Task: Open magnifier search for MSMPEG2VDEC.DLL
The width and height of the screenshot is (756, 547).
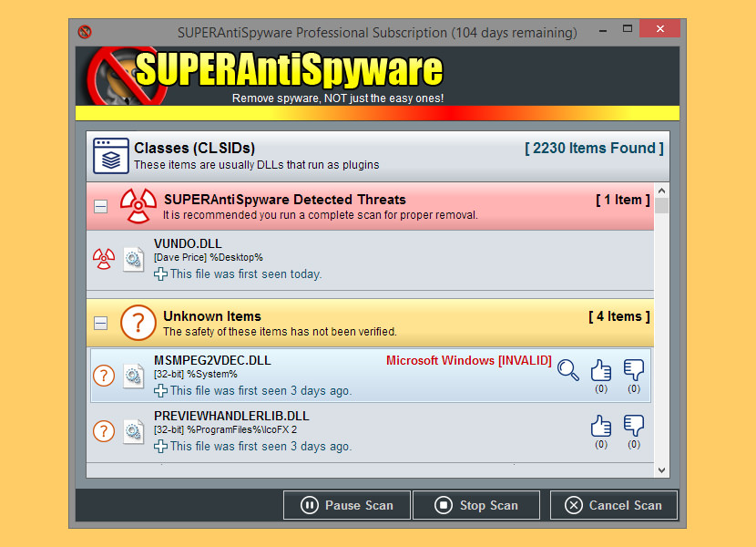Action: coord(568,370)
